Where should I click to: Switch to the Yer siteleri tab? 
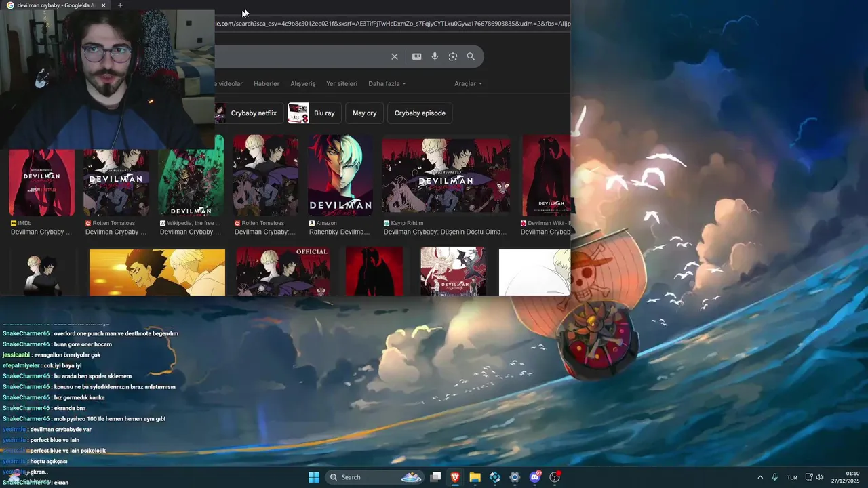click(x=342, y=83)
